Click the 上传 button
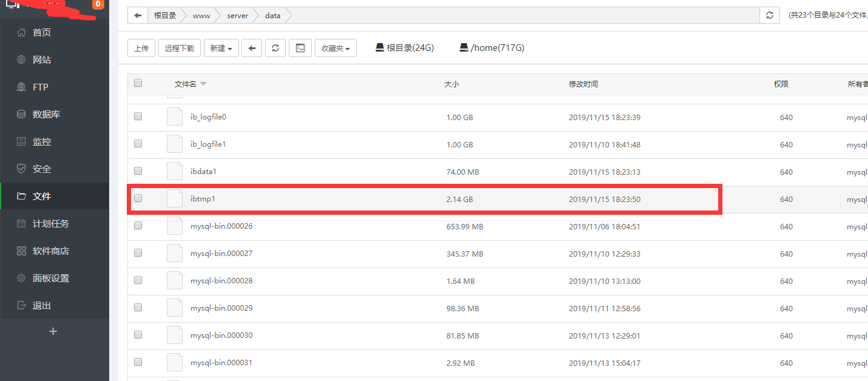Viewport: 868px width, 381px height. click(141, 48)
